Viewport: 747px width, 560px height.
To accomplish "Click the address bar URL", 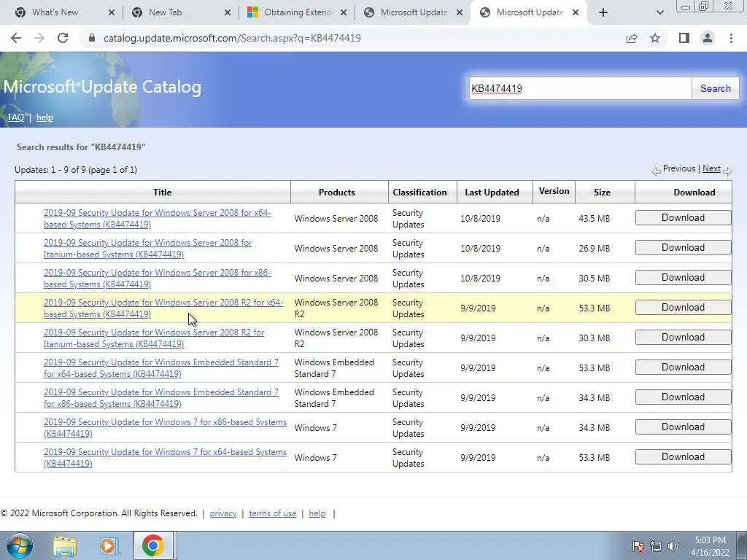I will 232,38.
